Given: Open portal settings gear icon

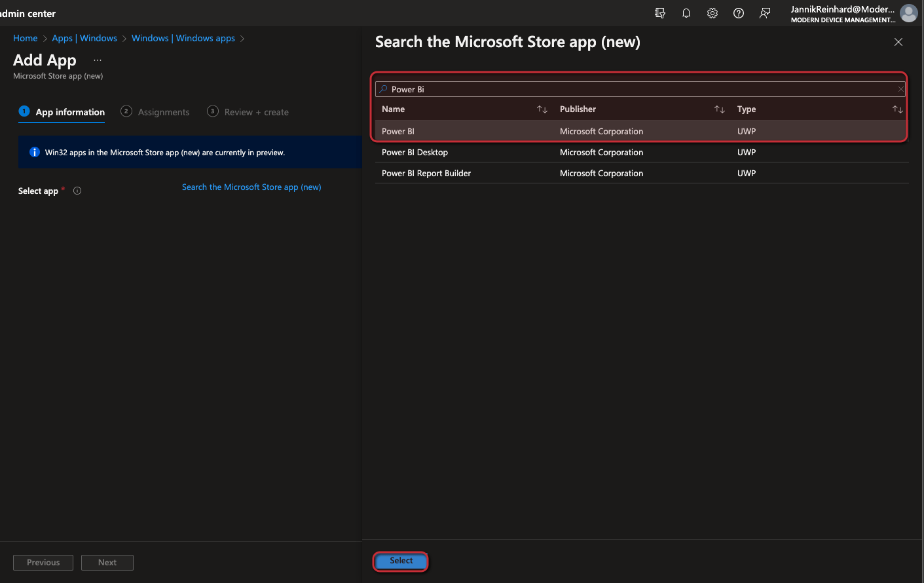Looking at the screenshot, I should pos(712,13).
